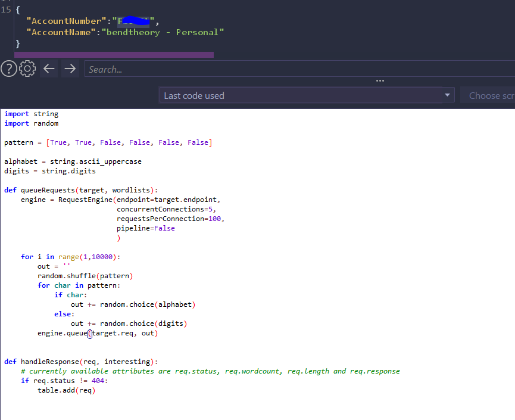Viewport: 515px width, 420px height.
Task: Open the settings gear icon
Action: pyautogui.click(x=27, y=69)
